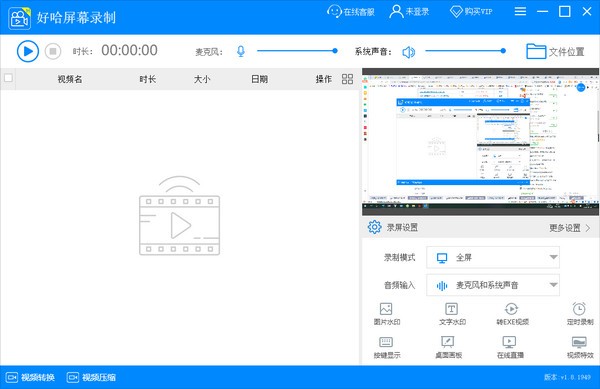The height and width of the screenshot is (389, 600).
Task: Mute the microphone icon
Action: (241, 51)
